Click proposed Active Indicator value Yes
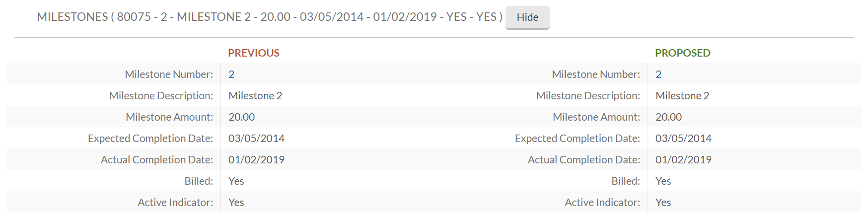 pos(663,203)
